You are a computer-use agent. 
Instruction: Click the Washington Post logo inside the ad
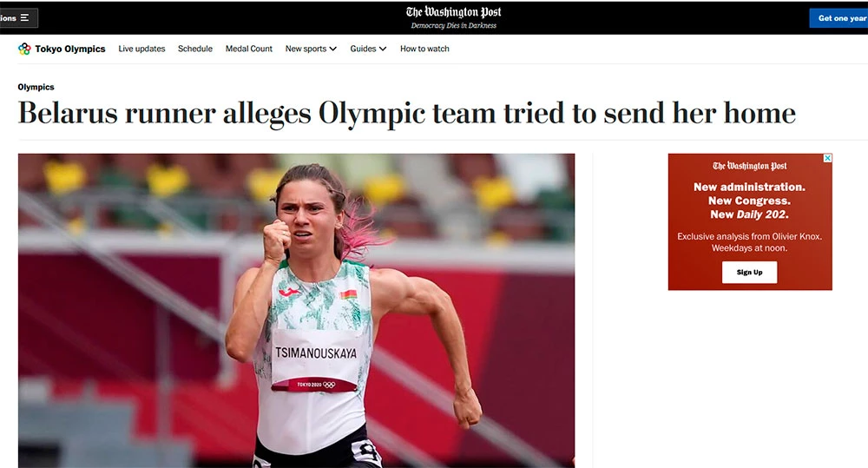pyautogui.click(x=750, y=166)
